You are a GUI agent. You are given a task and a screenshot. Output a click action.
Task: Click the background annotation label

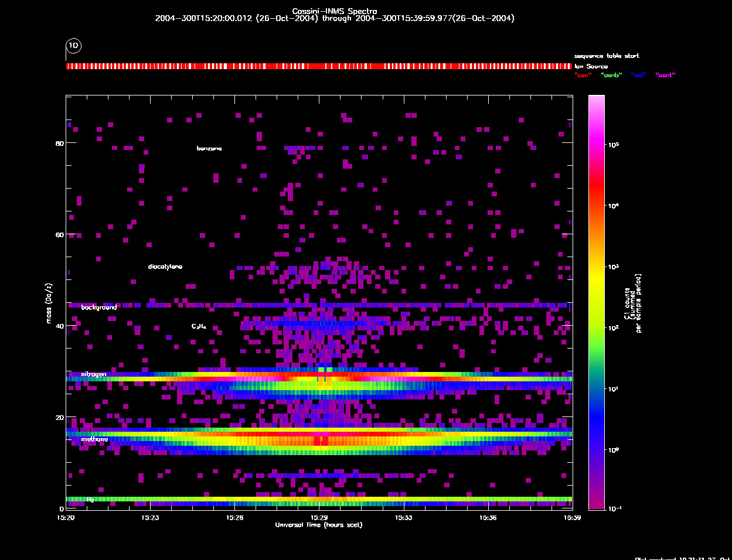click(99, 308)
